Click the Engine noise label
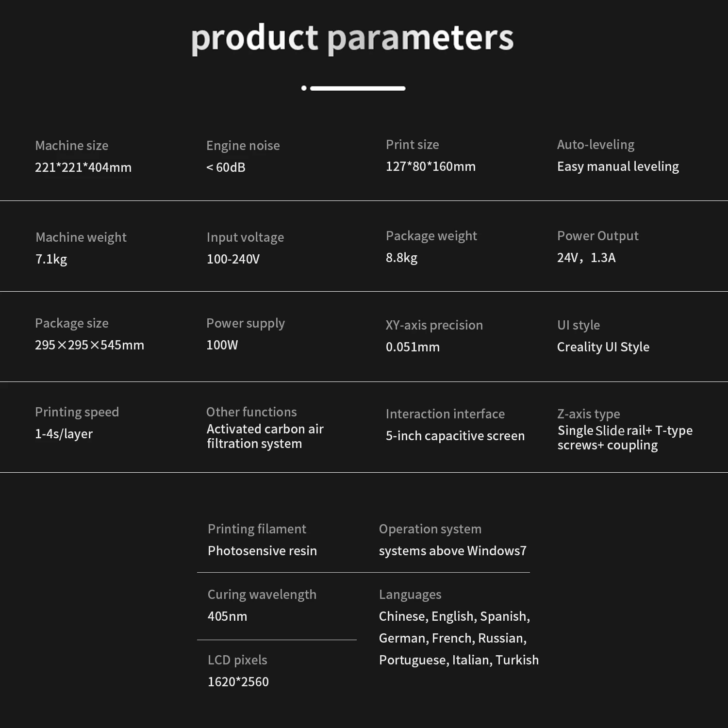Screen dimensions: 728x728 tap(243, 146)
